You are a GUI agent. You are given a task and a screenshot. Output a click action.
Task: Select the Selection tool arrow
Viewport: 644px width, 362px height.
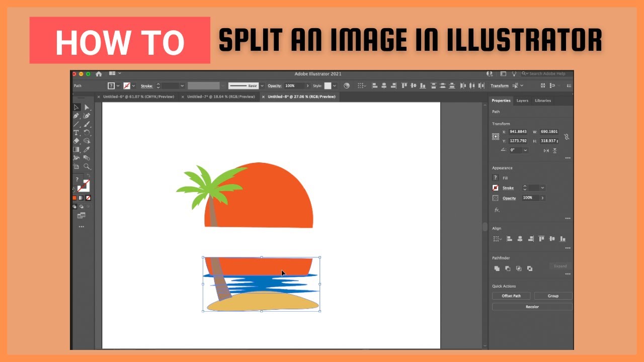(76, 107)
